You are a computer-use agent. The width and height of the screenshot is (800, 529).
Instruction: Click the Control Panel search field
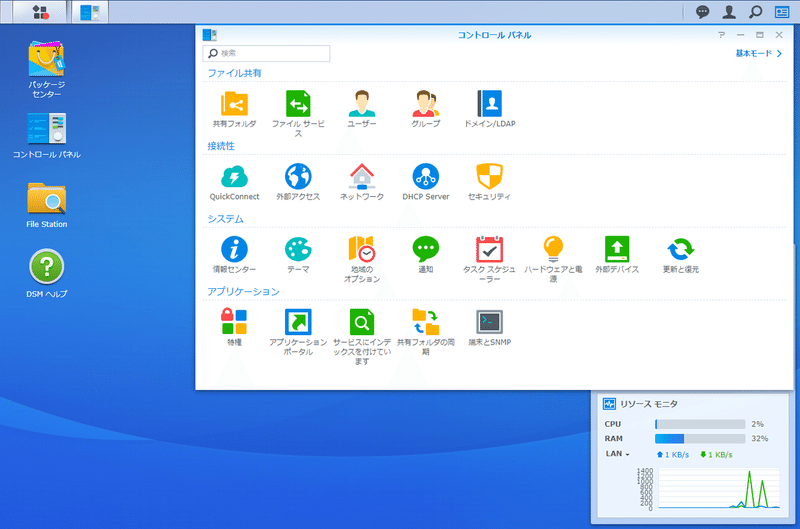pyautogui.click(x=266, y=53)
